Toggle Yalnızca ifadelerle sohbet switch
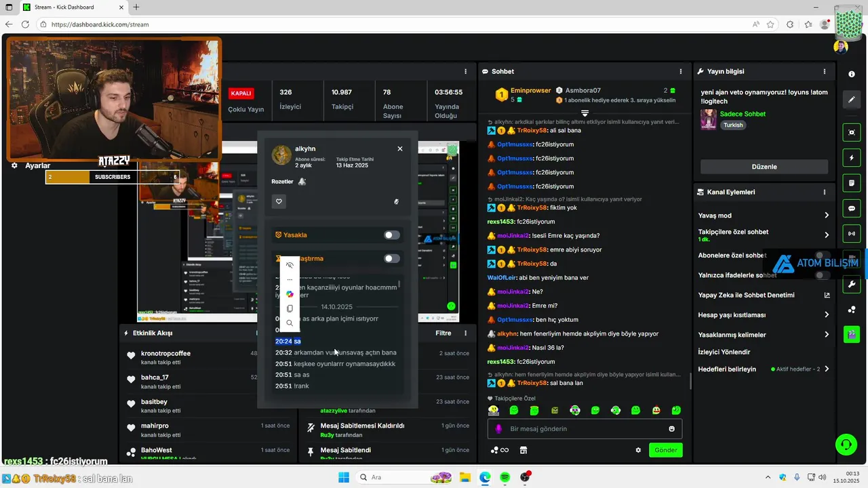The height and width of the screenshot is (488, 868). point(823,275)
